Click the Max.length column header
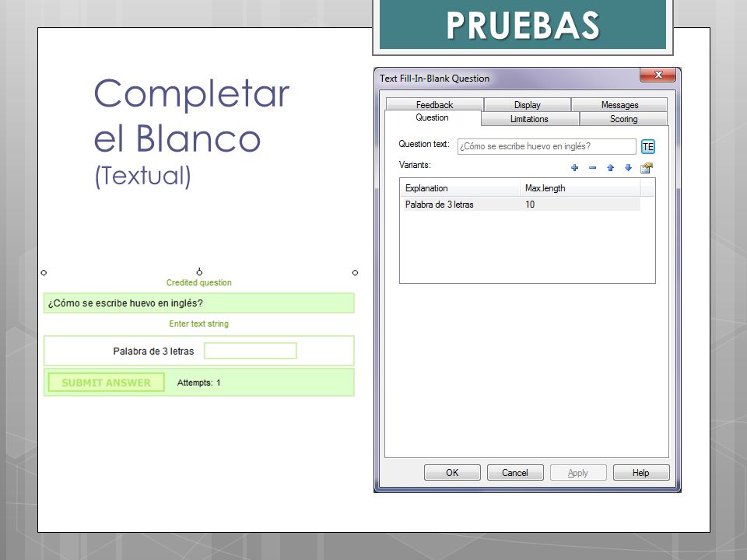The width and height of the screenshot is (747, 560). (580, 188)
